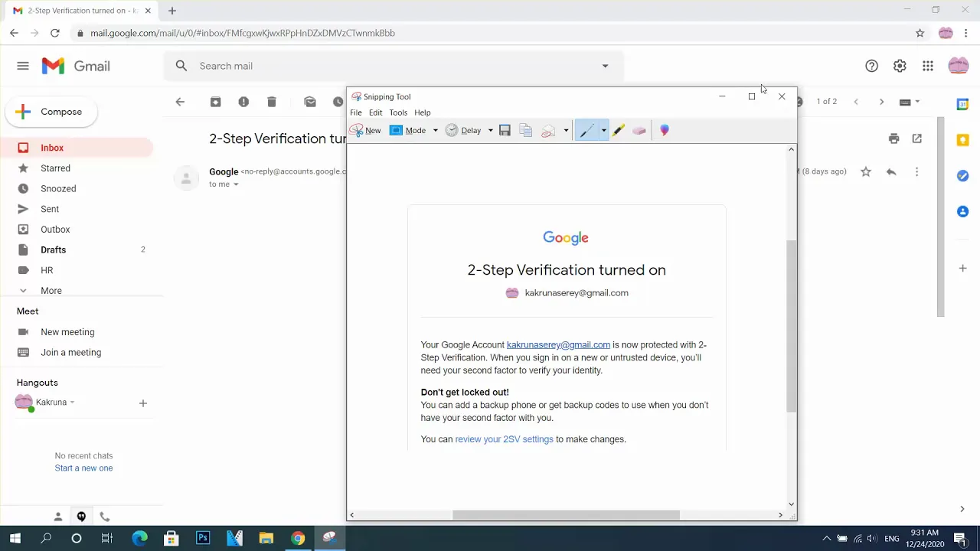Expand the Mode dropdown arrow

(435, 131)
